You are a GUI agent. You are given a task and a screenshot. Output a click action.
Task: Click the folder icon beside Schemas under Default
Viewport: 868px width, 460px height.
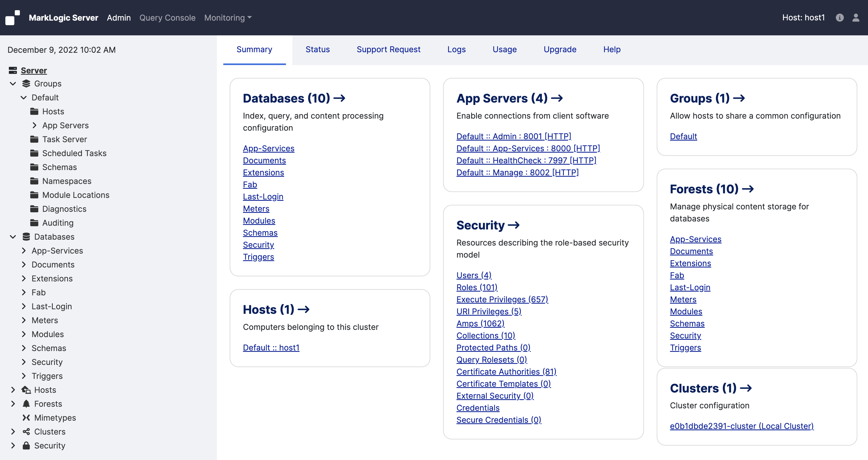coord(34,167)
